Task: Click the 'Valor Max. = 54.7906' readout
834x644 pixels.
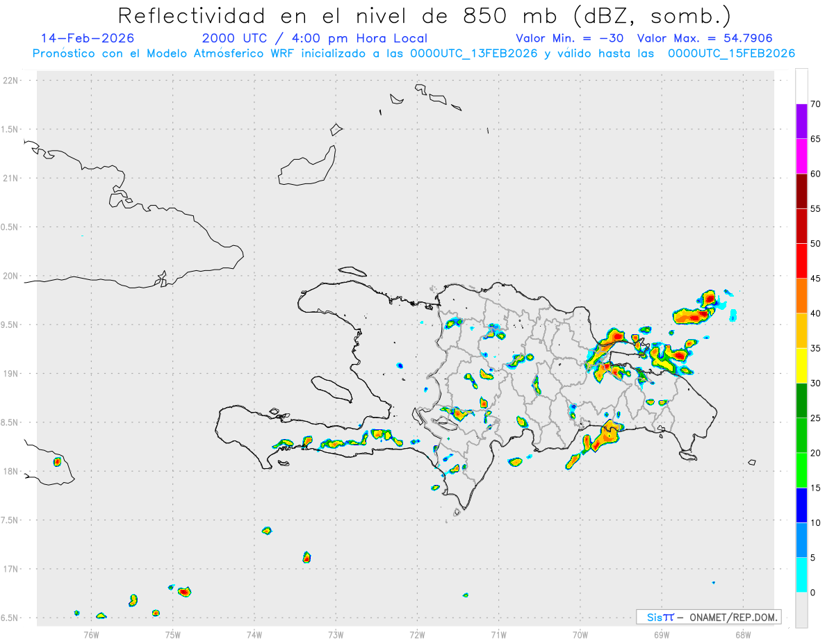Action: click(705, 38)
